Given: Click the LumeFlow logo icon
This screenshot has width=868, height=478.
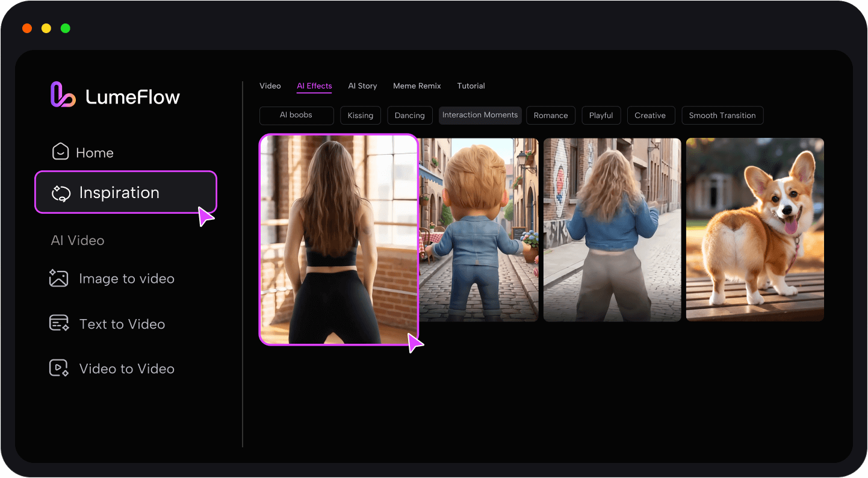Looking at the screenshot, I should (63, 95).
